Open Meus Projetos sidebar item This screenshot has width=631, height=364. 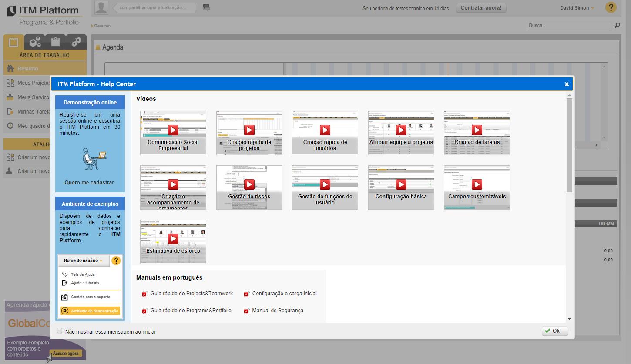[x=27, y=83]
